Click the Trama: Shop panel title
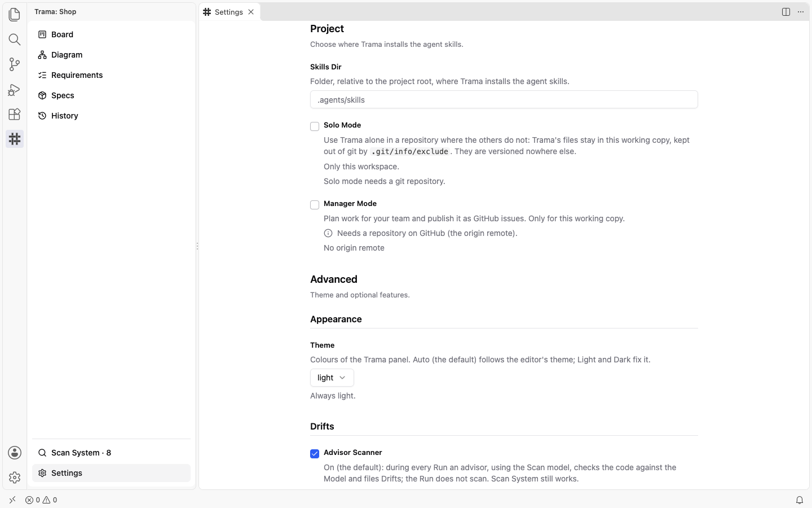This screenshot has height=508, width=812. [55, 11]
